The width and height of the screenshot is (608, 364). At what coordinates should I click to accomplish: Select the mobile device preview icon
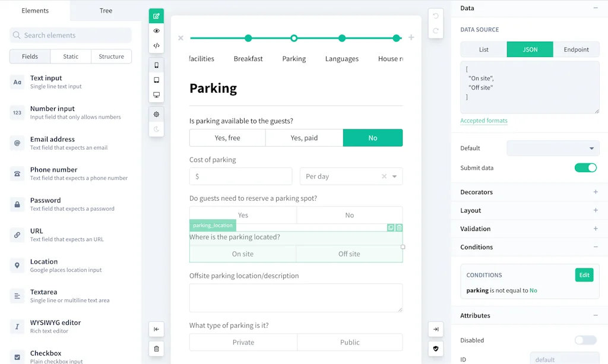tap(156, 65)
